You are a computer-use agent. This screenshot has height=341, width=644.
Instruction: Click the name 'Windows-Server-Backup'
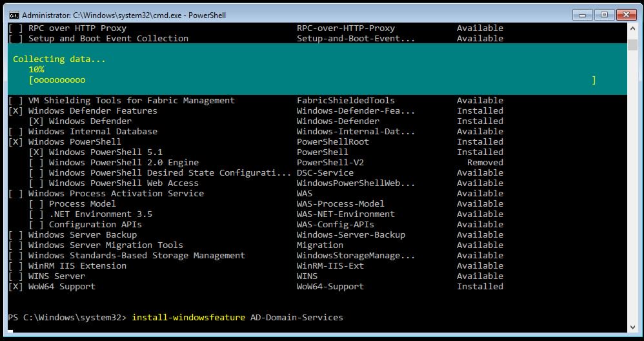coord(351,235)
